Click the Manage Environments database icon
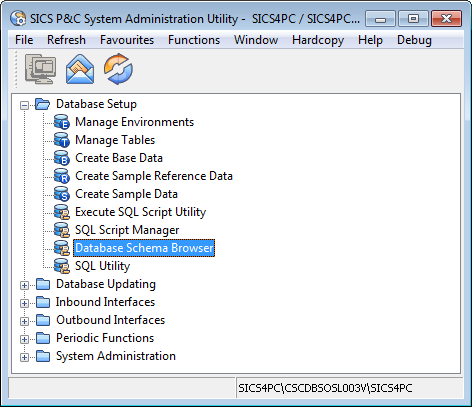Screen dimensions: 472x407 click(62, 122)
